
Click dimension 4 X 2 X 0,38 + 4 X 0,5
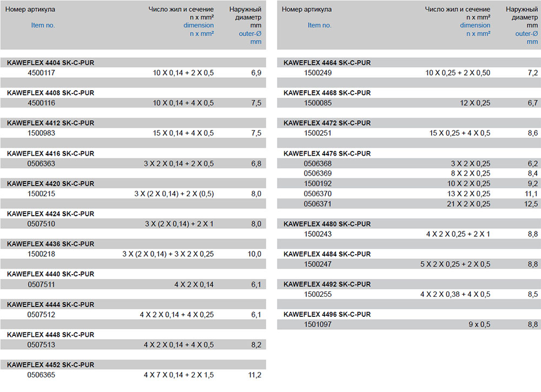455,295
